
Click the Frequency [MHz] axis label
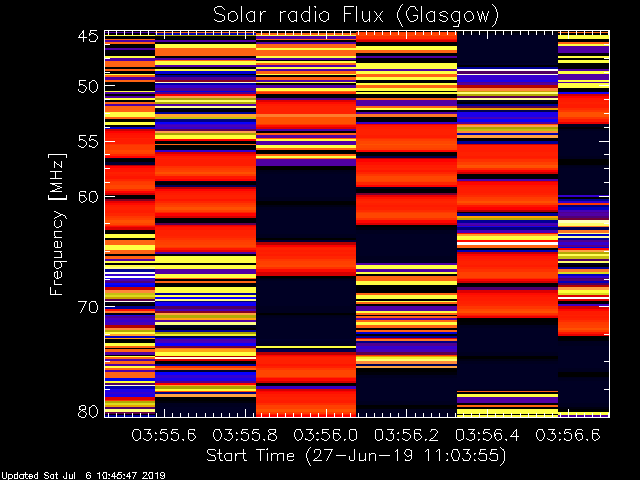(57, 224)
